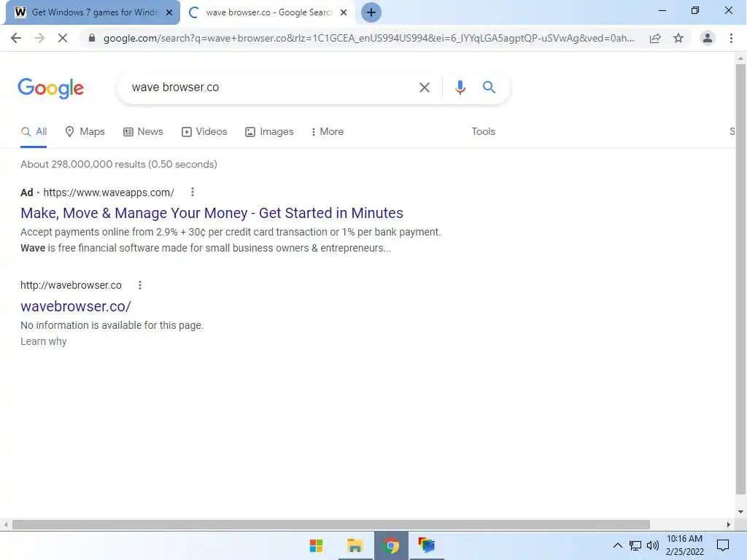
Task: Open search Tools options
Action: tap(483, 132)
